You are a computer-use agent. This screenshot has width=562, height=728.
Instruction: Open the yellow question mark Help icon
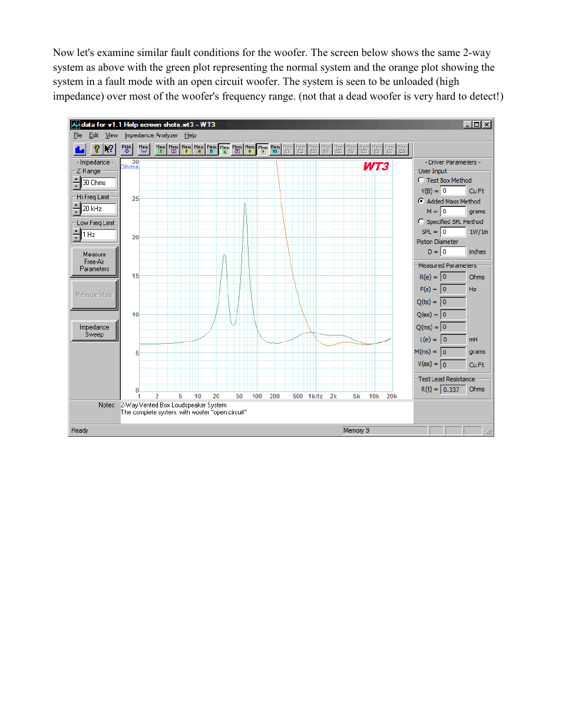click(x=97, y=149)
